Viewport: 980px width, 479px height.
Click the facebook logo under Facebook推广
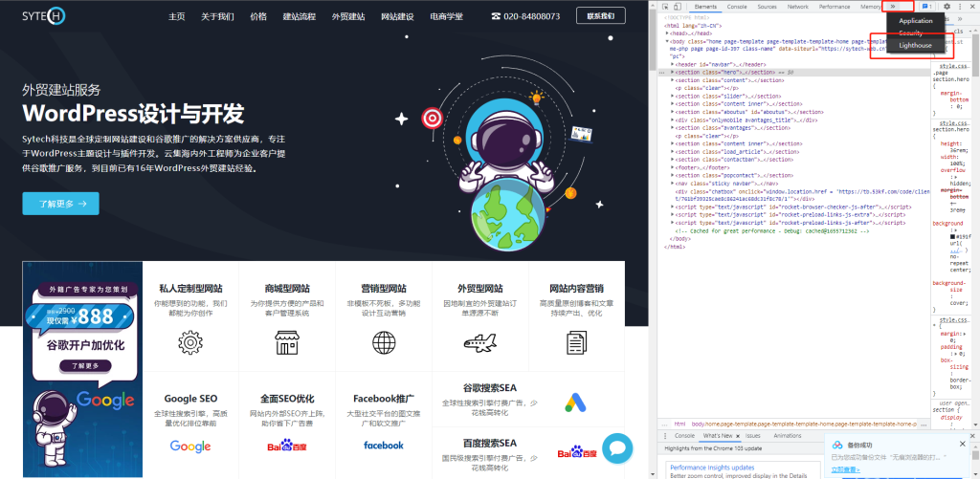pos(384,446)
